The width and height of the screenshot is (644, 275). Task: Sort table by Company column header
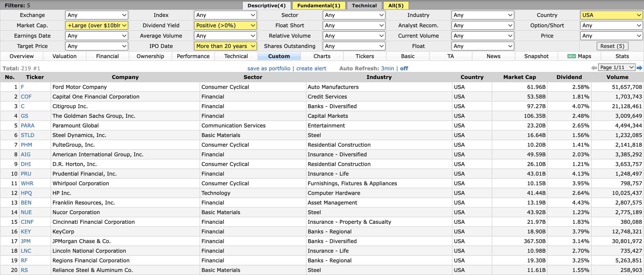pyautogui.click(x=125, y=77)
